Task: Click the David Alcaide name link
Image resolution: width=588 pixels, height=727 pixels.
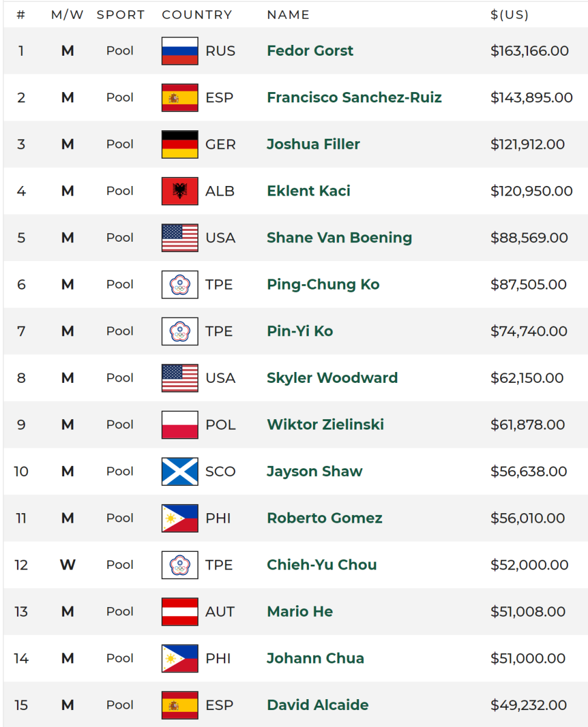Action: coord(317,705)
